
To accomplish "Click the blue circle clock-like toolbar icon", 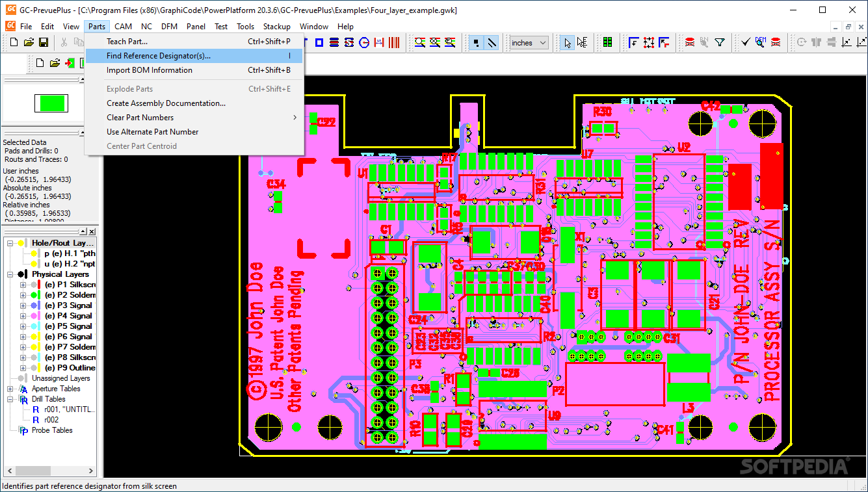I will (x=364, y=43).
